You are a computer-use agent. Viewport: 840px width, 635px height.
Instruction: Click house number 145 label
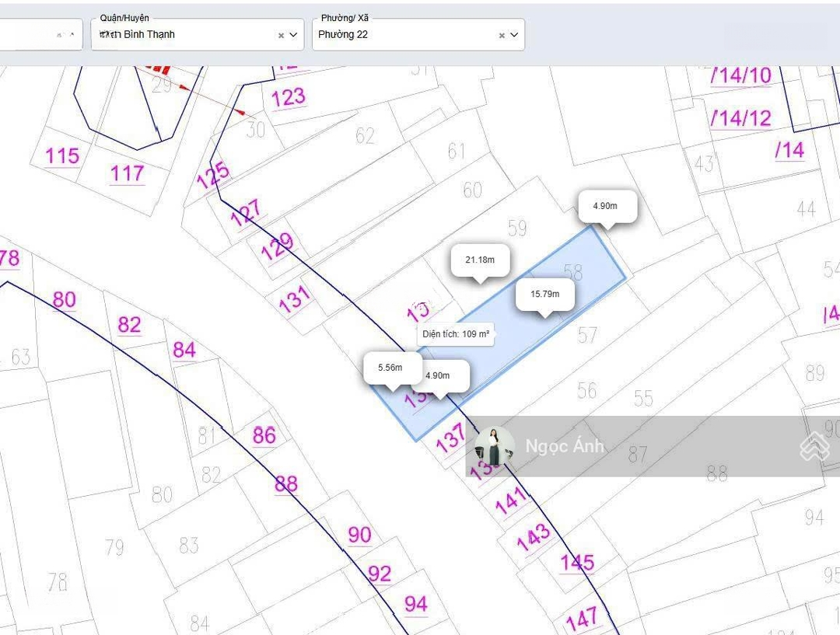(x=577, y=562)
